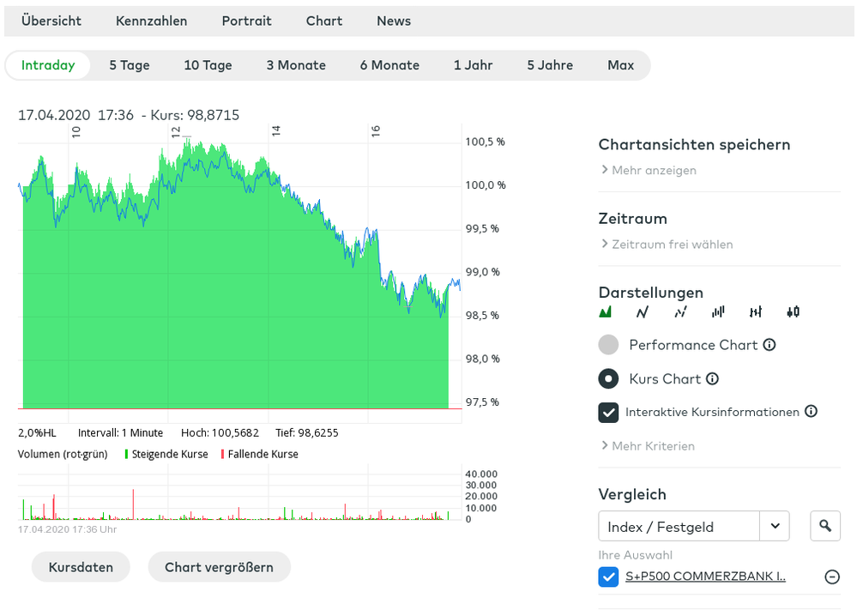This screenshot has height=616, width=857.
Task: Switch time range to 3 Monate
Action: (296, 65)
